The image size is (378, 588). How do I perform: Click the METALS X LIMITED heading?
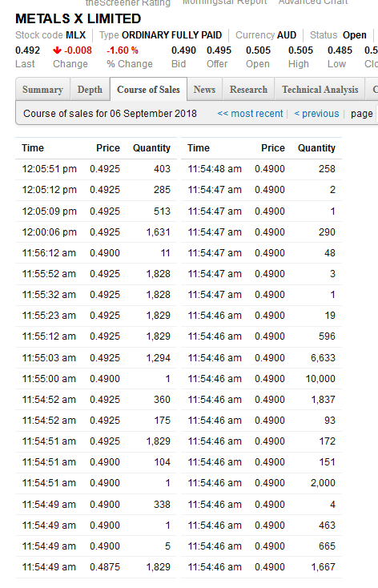[x=78, y=18]
